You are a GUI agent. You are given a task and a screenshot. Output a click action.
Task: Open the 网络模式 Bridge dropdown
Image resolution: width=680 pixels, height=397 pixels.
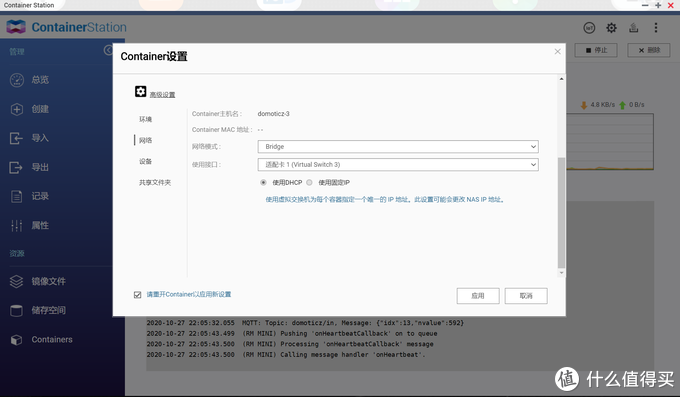398,147
